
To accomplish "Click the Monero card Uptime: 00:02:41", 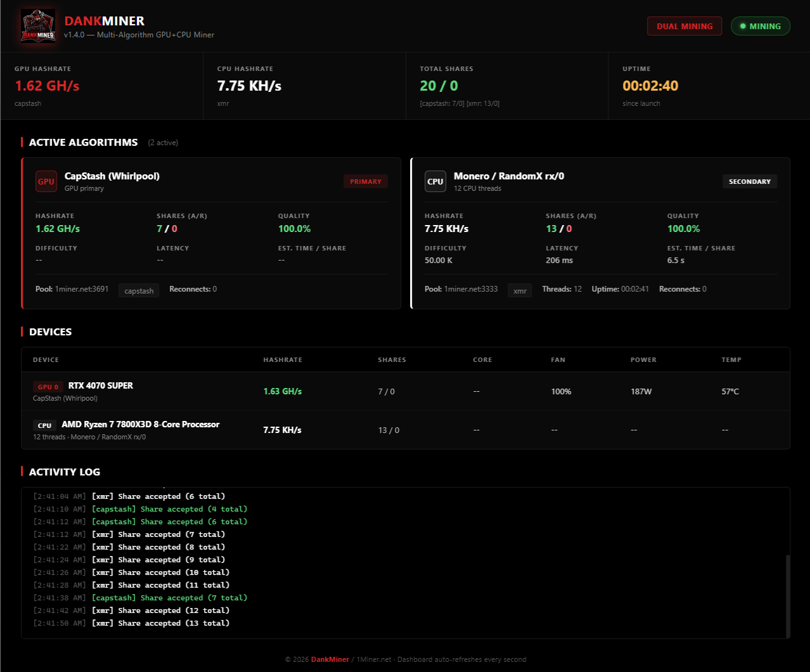I will [x=620, y=289].
